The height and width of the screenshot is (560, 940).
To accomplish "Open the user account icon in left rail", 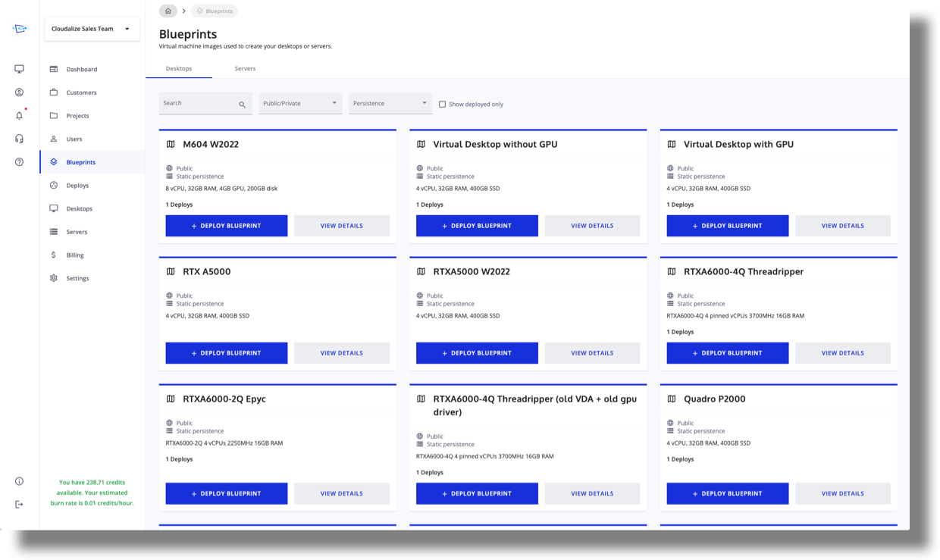I will point(19,92).
